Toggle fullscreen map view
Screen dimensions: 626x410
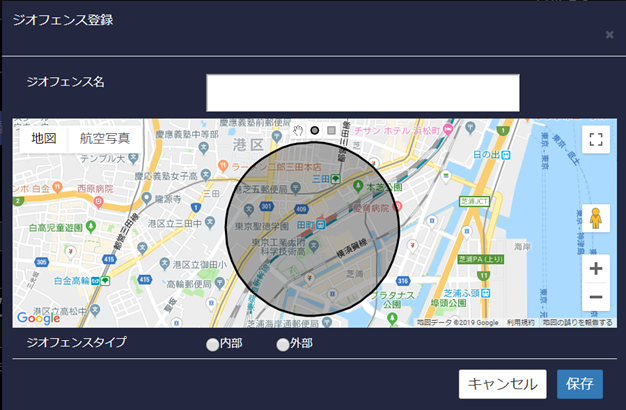point(596,139)
